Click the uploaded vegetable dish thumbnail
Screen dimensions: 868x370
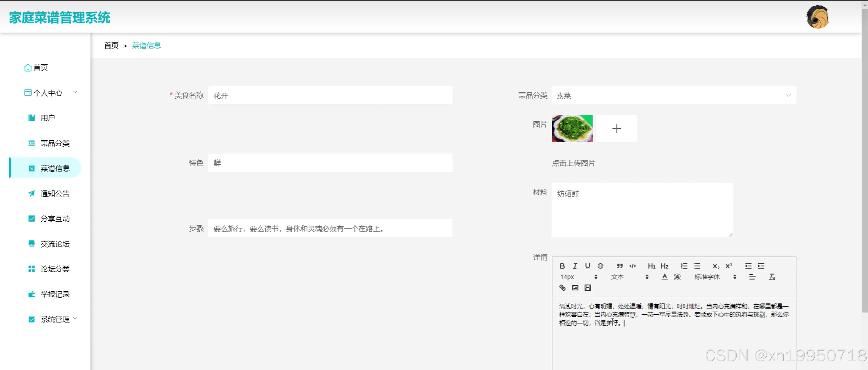[x=572, y=129]
